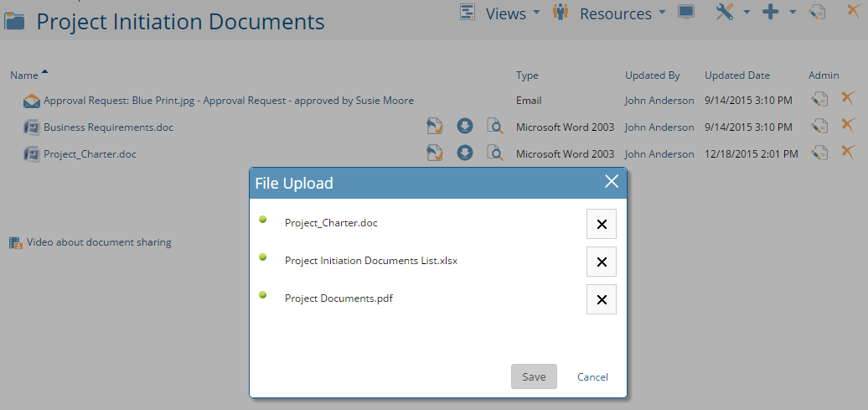Click download icon for Business Requirements.doc
This screenshot has width=868, height=410.
pyautogui.click(x=465, y=127)
